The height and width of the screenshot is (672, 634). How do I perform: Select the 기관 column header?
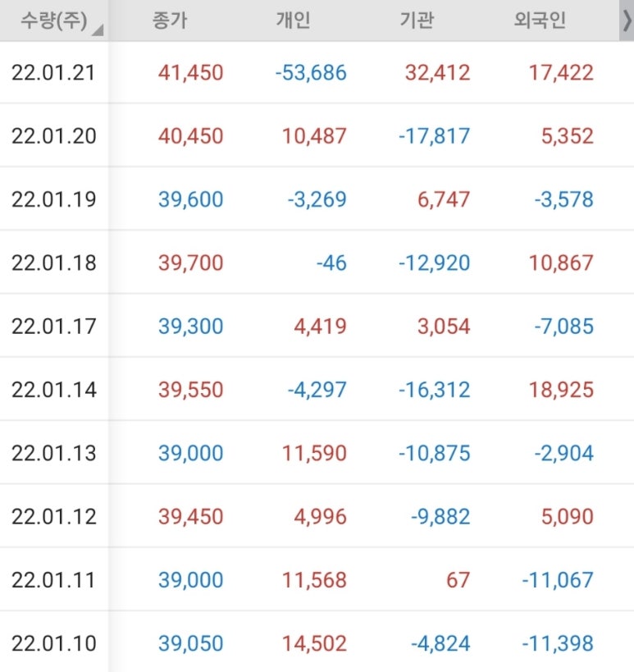tap(417, 21)
